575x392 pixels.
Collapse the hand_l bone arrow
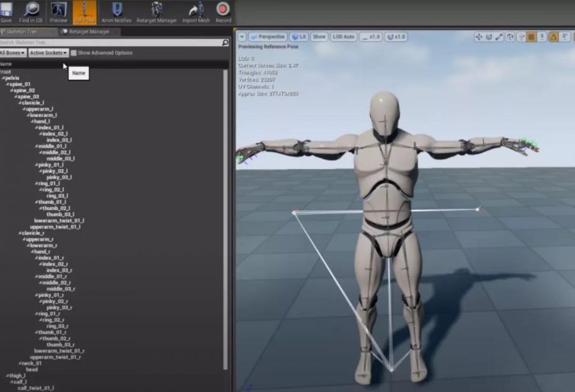click(33, 121)
